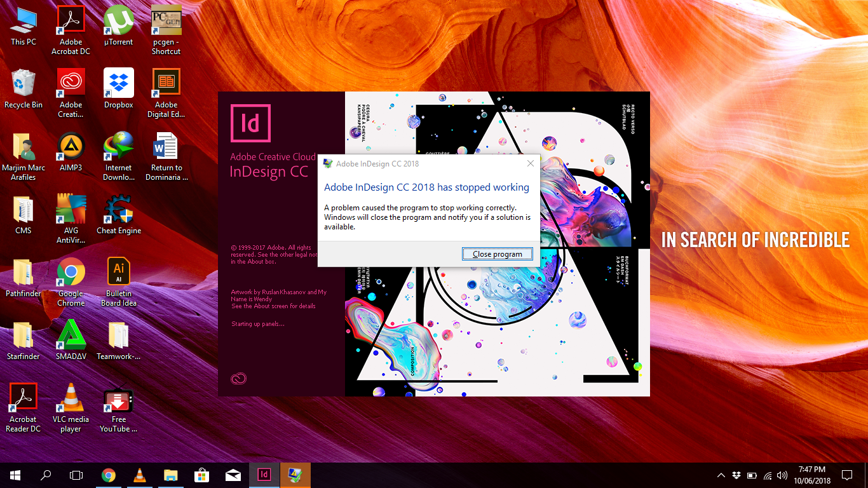Launch VLC media player desktop shortcut
The width and height of the screenshot is (868, 488).
coord(71,407)
